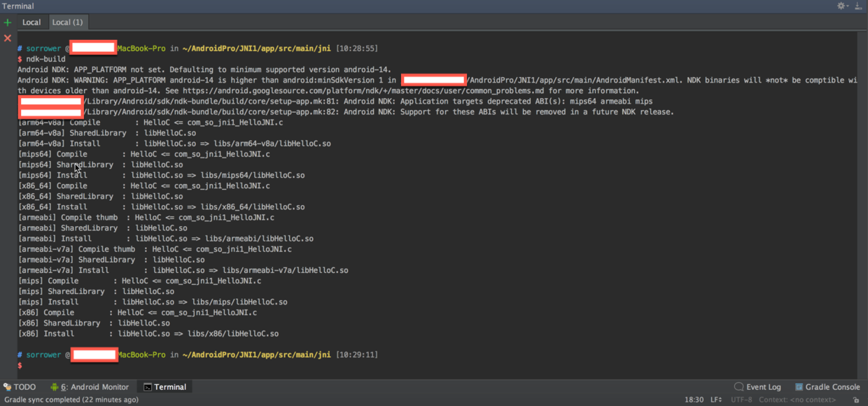
Task: Add a new terminal session
Action: (x=8, y=22)
